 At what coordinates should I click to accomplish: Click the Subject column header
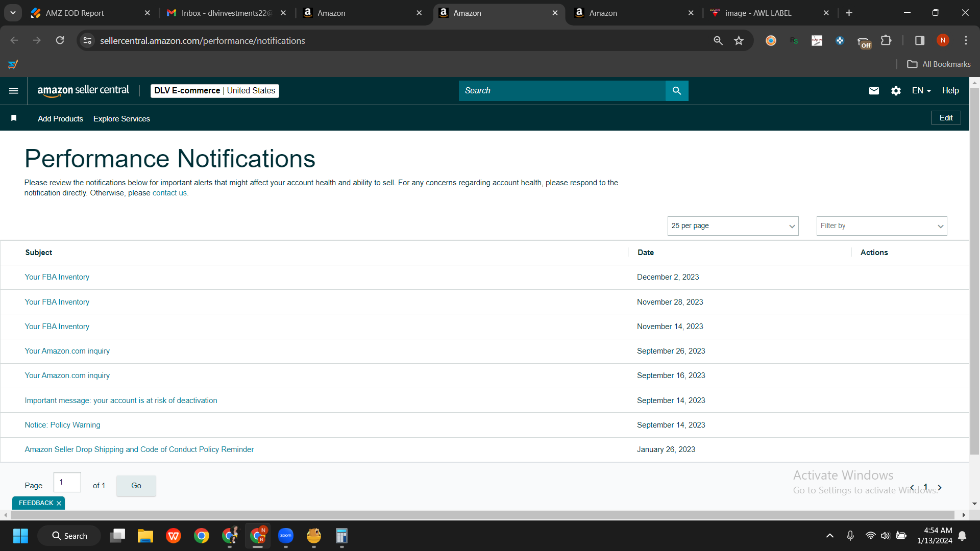[39, 253]
